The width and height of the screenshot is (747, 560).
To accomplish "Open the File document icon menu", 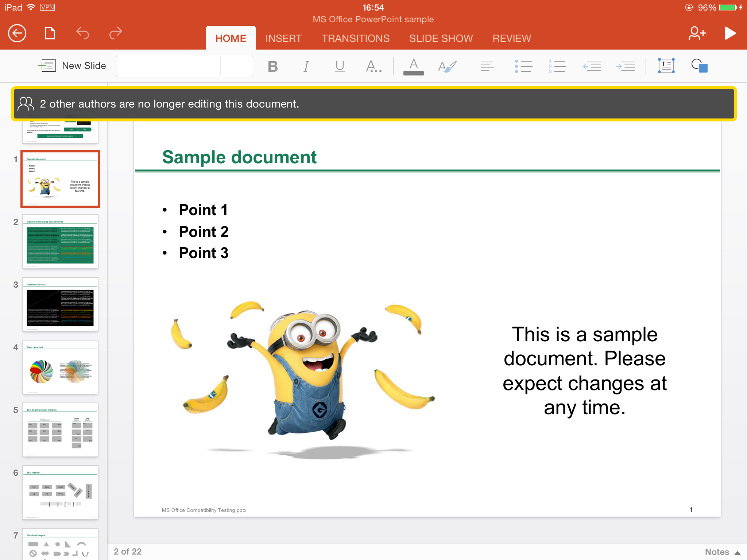I will click(50, 34).
